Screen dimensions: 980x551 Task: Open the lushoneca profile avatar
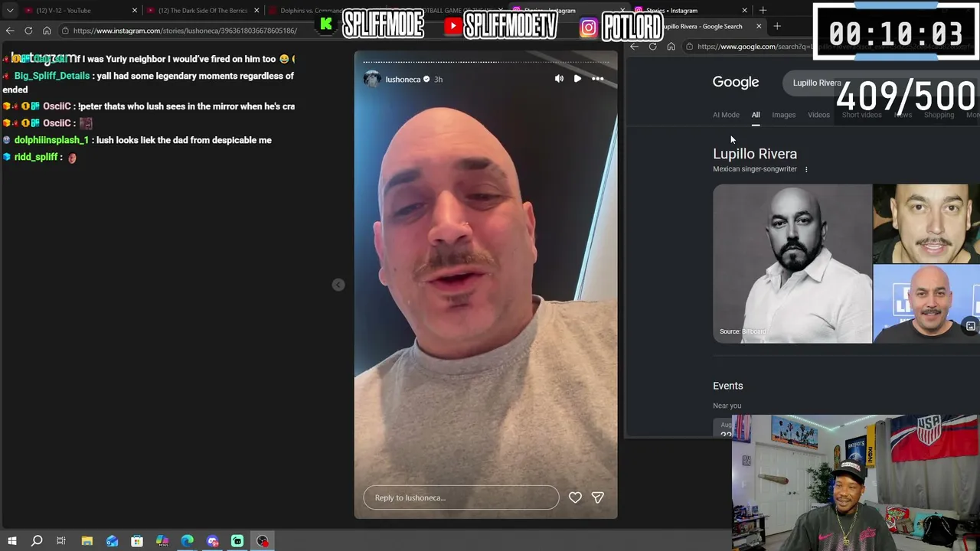[x=372, y=79]
